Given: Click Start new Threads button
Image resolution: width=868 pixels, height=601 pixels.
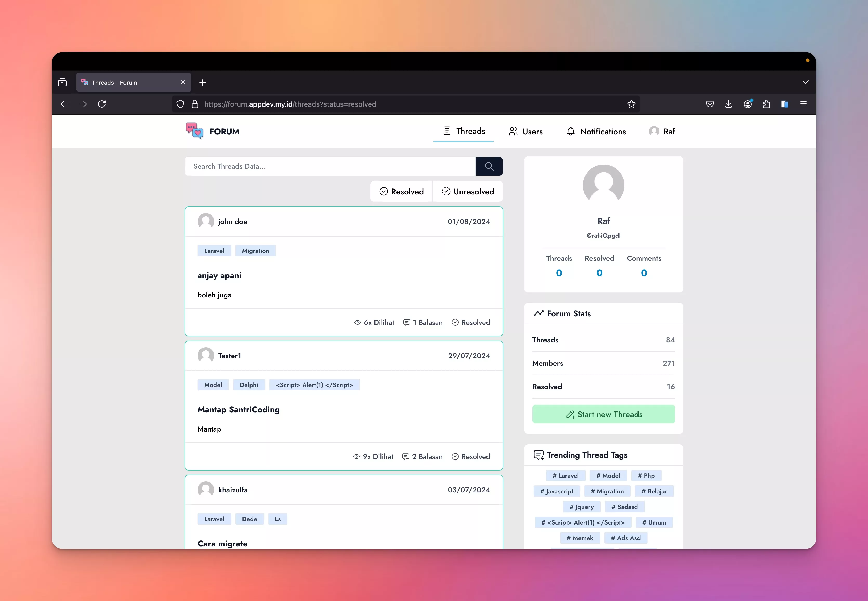Looking at the screenshot, I should click(603, 414).
